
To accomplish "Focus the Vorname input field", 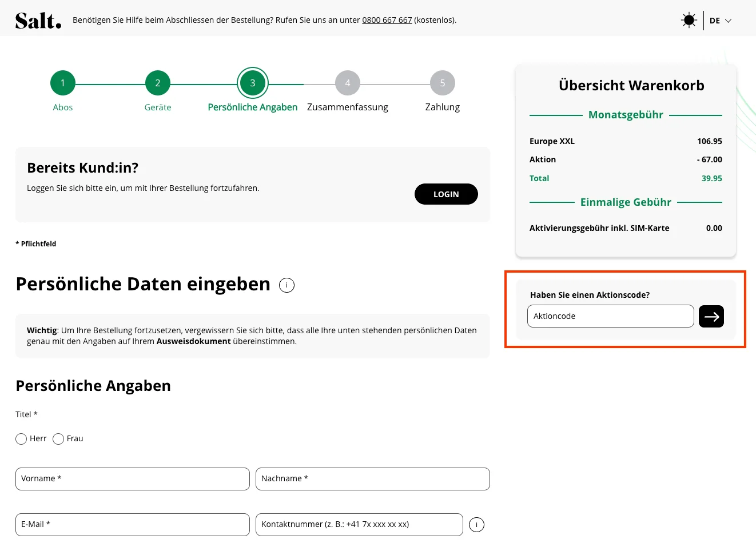I will coord(133,479).
